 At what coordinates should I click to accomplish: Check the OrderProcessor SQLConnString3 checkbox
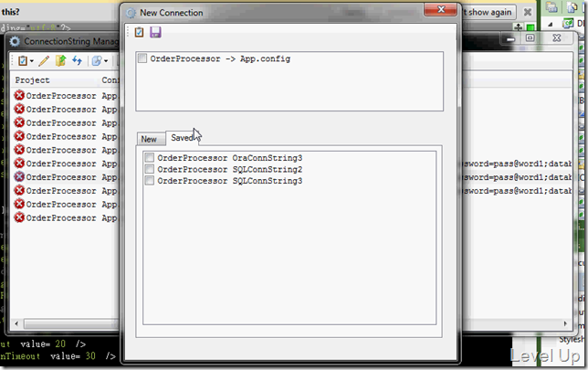coord(149,181)
